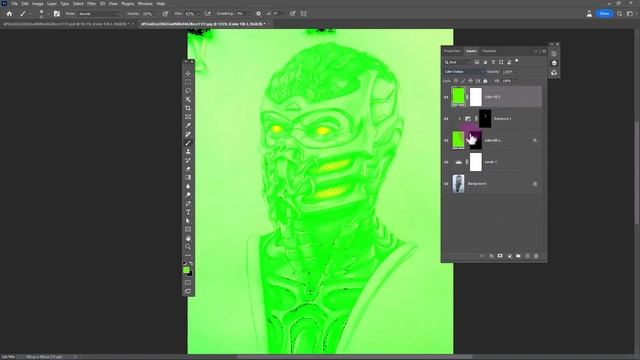Toggle lock transparent pixels
The height and width of the screenshot is (360, 640).
(x=456, y=81)
